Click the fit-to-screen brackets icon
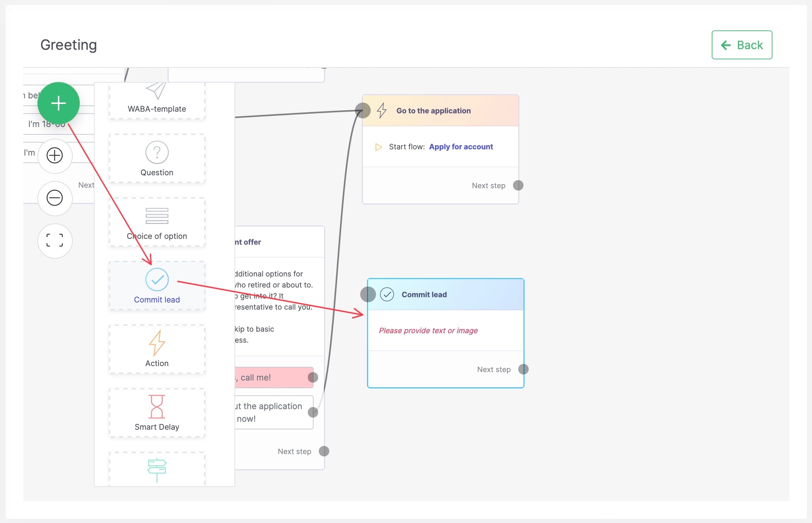812x523 pixels. pyautogui.click(x=55, y=241)
